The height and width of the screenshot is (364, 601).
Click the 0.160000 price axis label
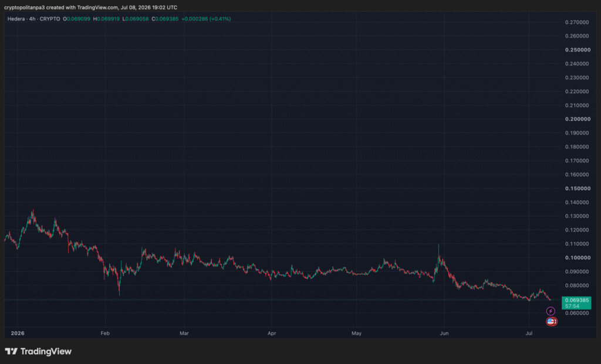point(577,175)
